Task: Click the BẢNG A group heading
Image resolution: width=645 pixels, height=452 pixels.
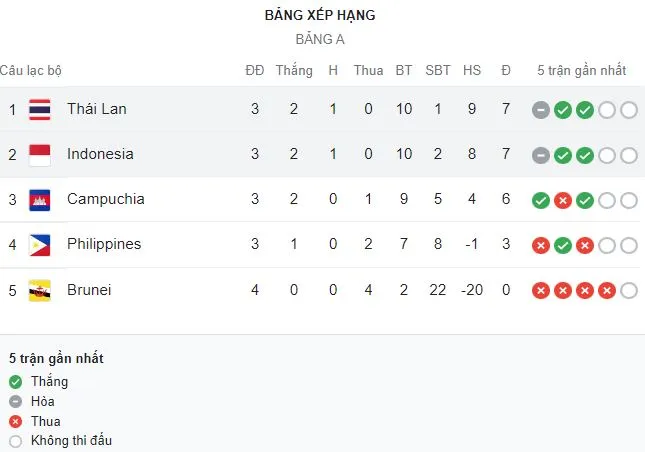Action: coord(320,40)
